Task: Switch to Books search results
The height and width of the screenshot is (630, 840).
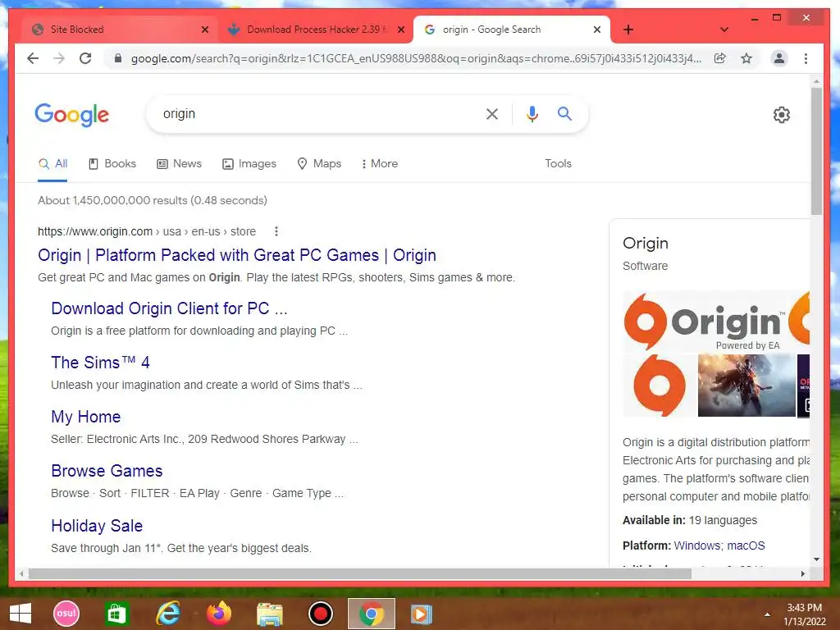Action: (x=112, y=164)
